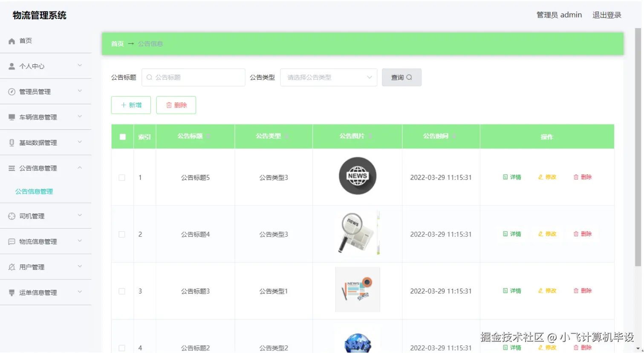This screenshot has height=353, width=644.
Task: Open 基础数据管理 via its phone icon
Action: pos(12,142)
